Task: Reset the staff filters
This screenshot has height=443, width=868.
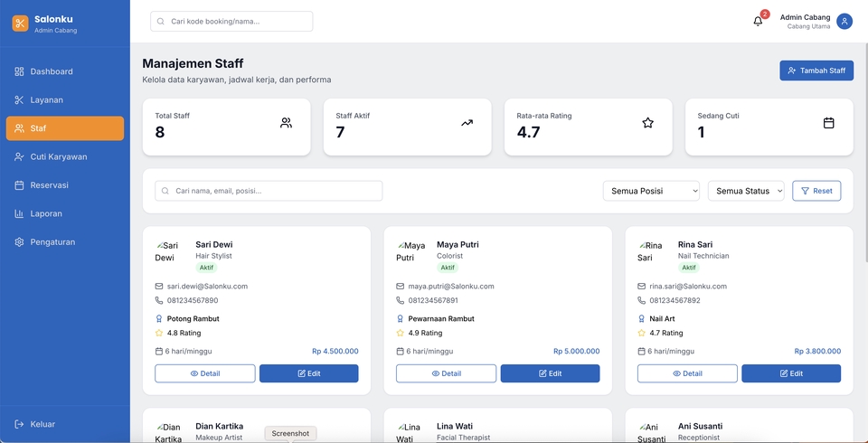Action: click(816, 191)
